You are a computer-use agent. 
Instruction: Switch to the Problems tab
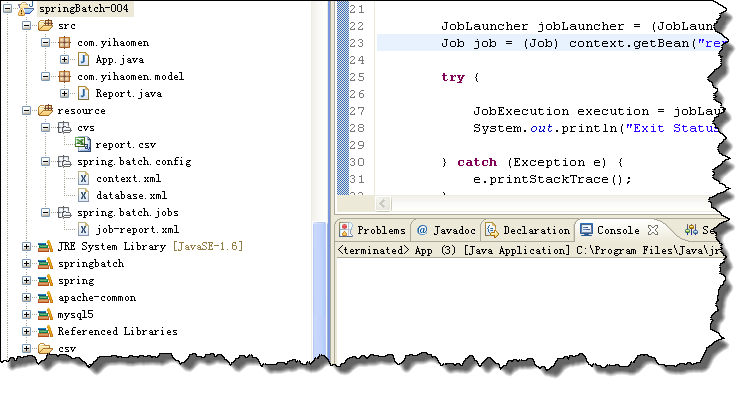373,231
